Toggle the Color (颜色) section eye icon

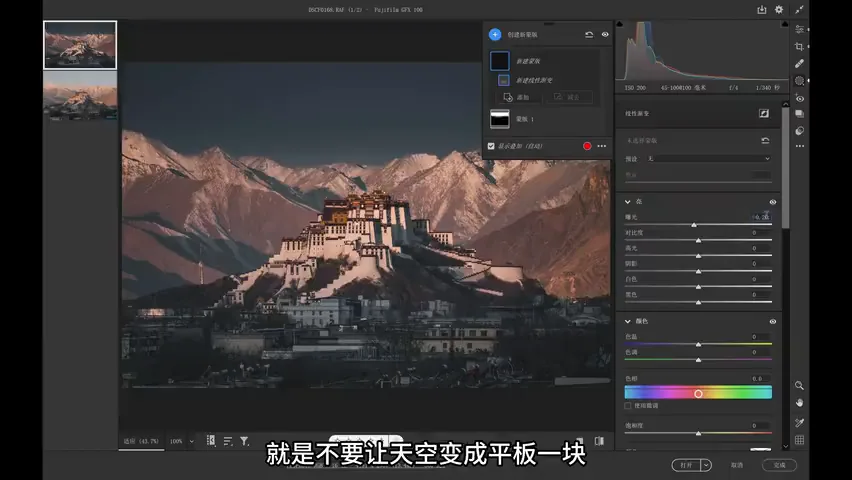pyautogui.click(x=773, y=322)
